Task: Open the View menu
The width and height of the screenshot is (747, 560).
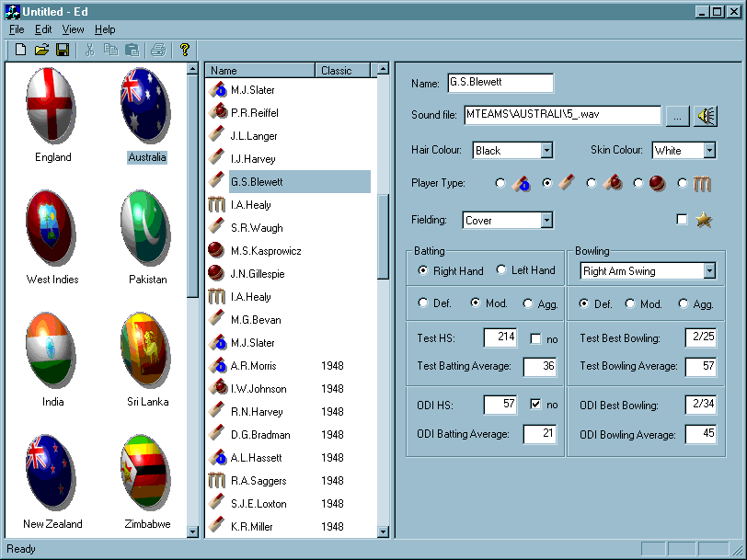Action: click(x=73, y=29)
